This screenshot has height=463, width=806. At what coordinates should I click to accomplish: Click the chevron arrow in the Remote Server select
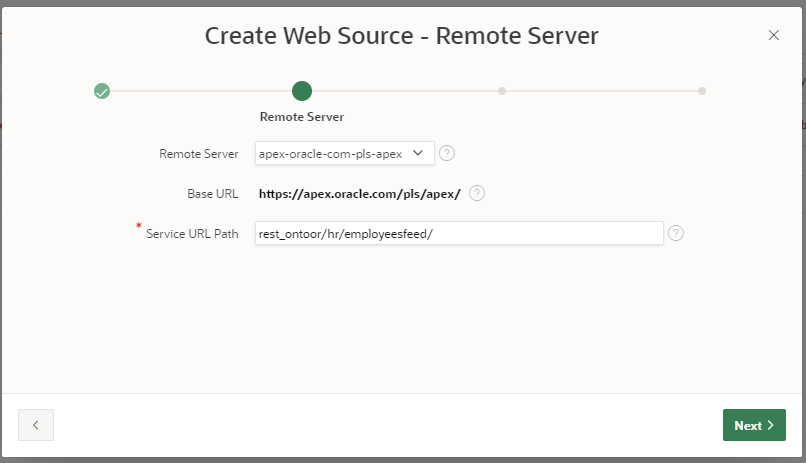418,153
